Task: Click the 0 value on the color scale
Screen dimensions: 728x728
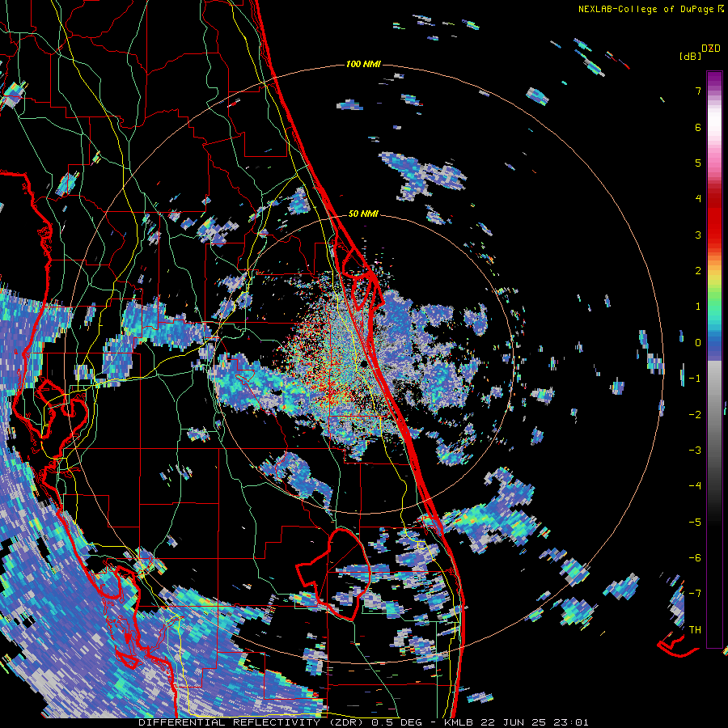Action: click(x=698, y=343)
